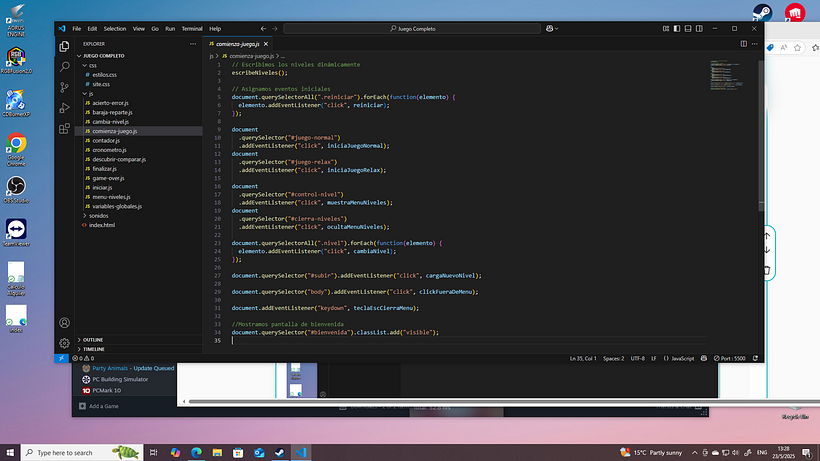This screenshot has height=461, width=820.
Task: Open the Source Control view
Action: 64,87
